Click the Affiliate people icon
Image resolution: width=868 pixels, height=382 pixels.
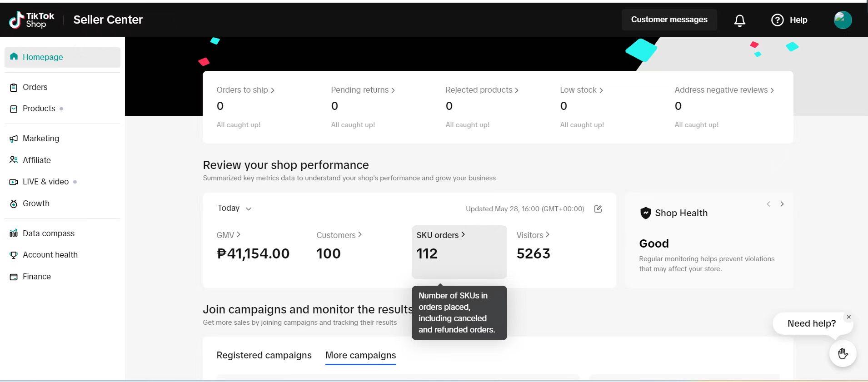click(x=14, y=160)
